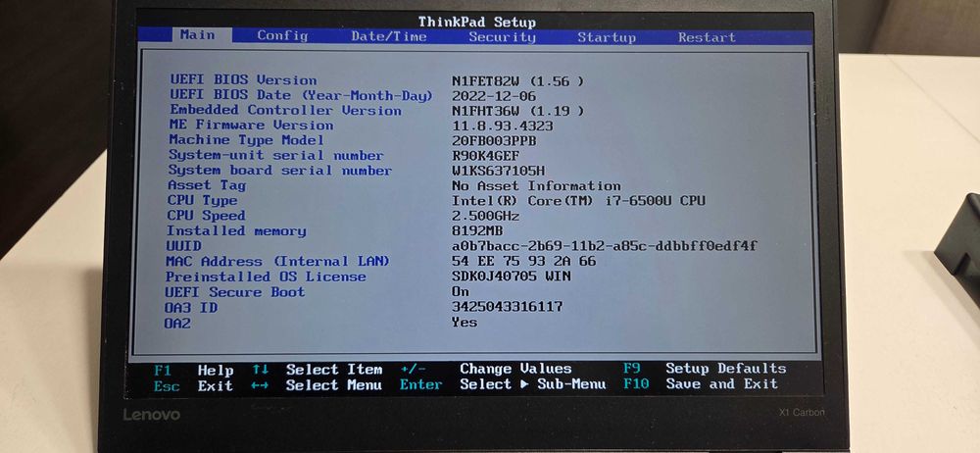The width and height of the screenshot is (980, 453).
Task: Click System board serial number label
Action: coord(280,171)
